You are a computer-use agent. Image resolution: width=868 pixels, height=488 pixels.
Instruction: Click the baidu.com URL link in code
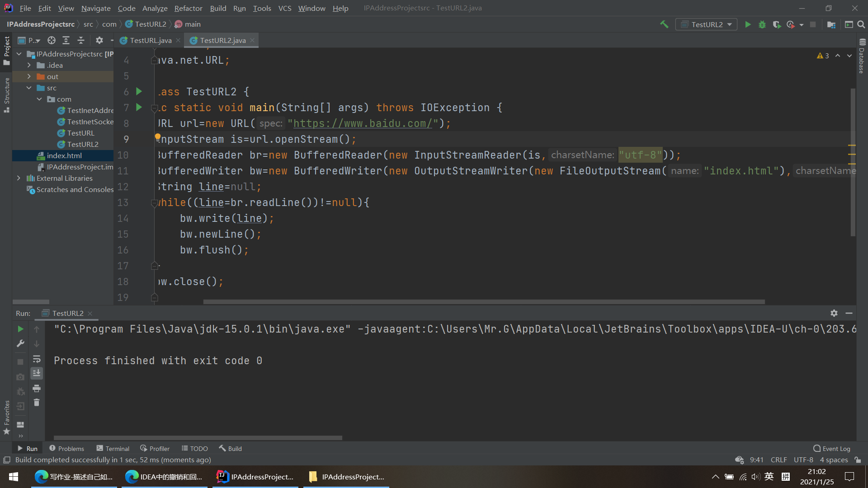pyautogui.click(x=363, y=123)
